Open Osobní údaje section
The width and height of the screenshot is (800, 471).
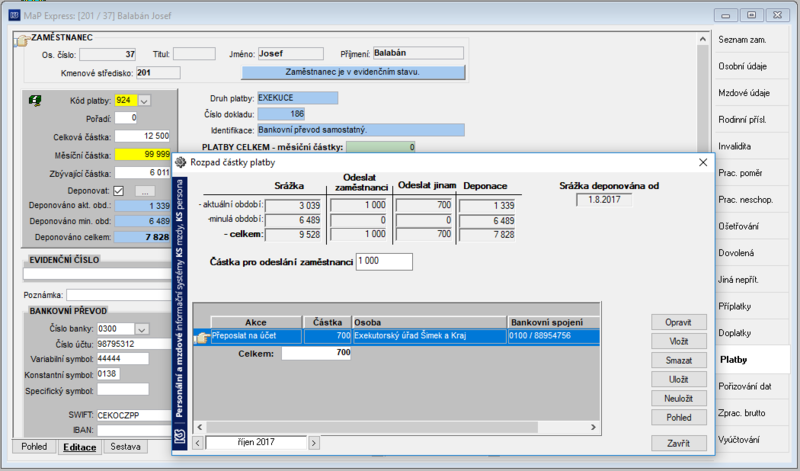click(x=742, y=66)
